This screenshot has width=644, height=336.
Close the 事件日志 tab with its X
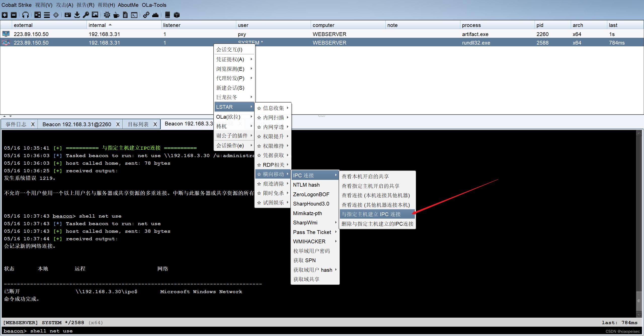(x=33, y=124)
